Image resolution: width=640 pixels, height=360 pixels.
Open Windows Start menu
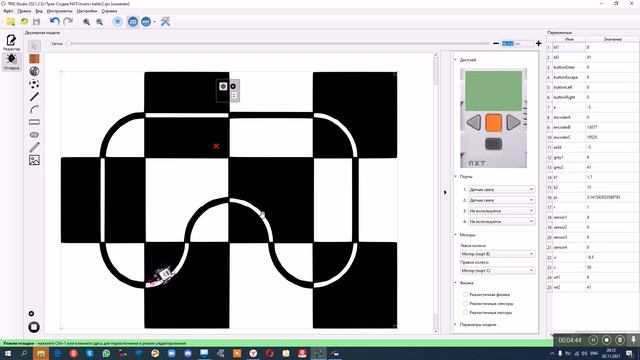8,353
